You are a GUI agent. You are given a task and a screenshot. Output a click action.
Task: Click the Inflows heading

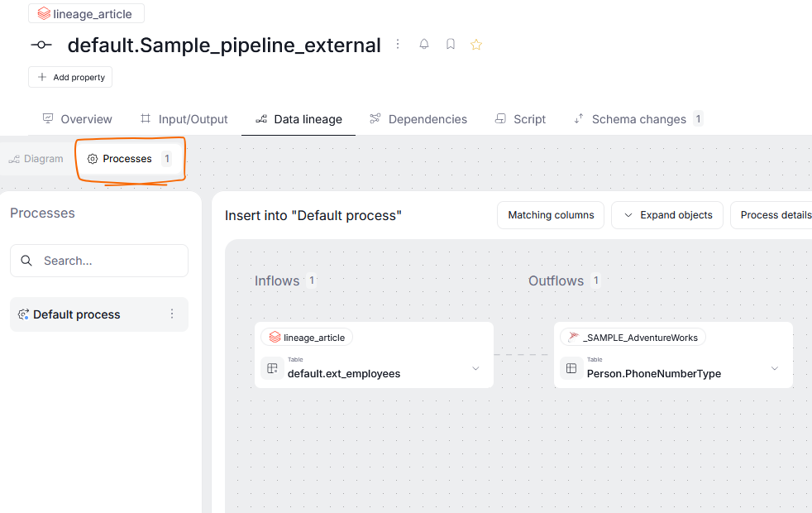277,280
